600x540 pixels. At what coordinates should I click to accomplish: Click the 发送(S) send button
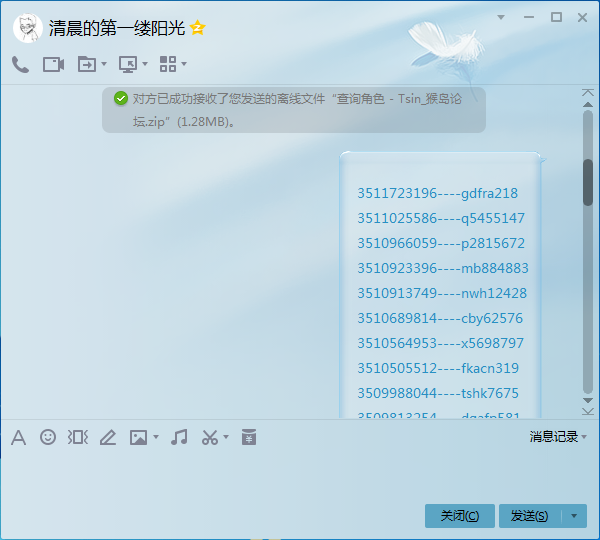coord(530,516)
